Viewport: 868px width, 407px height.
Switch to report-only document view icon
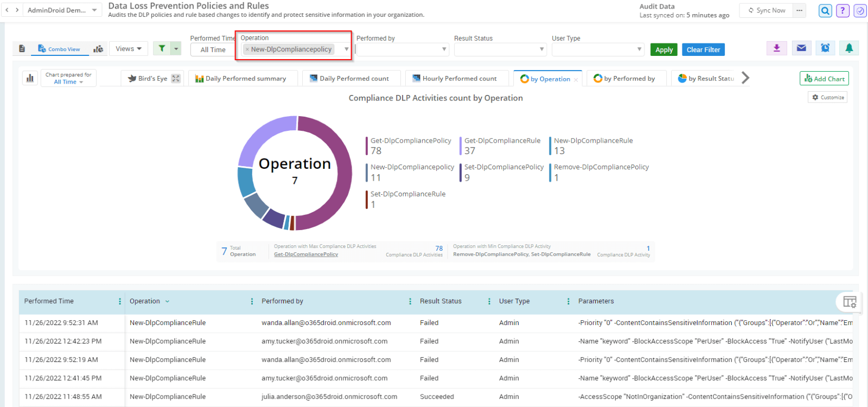22,49
